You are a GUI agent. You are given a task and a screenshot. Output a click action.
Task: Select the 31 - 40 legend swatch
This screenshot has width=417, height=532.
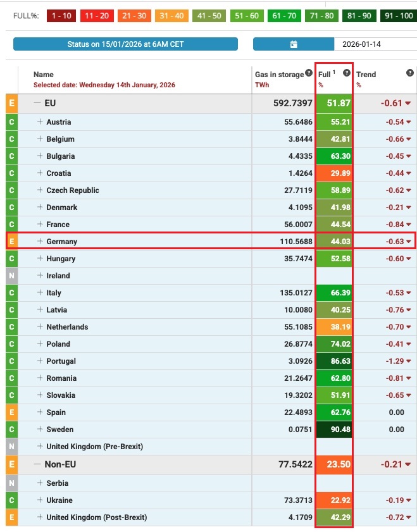(x=171, y=16)
